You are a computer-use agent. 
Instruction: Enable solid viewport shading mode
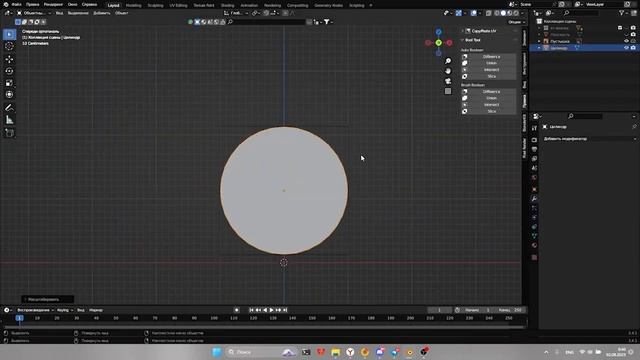point(503,13)
